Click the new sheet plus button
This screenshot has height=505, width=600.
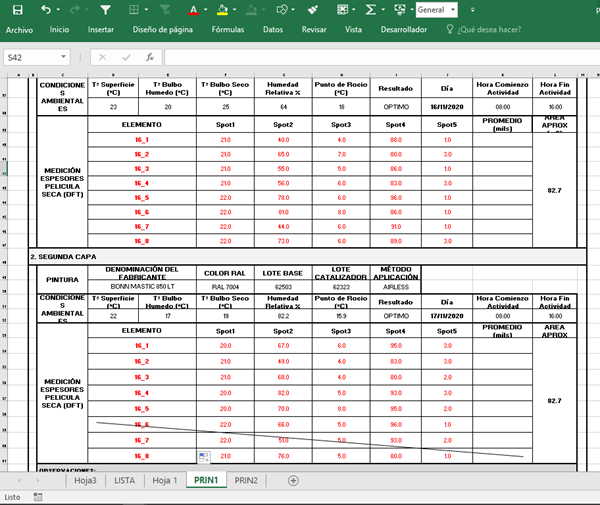(293, 481)
